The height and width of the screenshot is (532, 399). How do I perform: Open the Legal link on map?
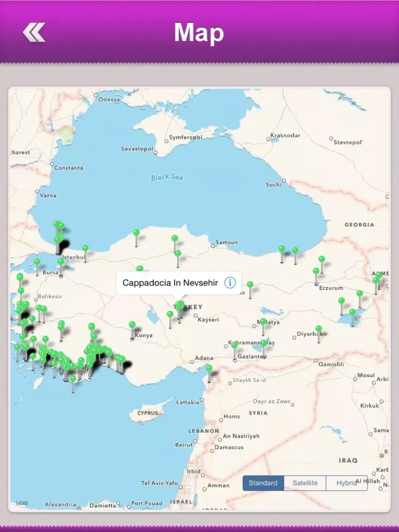(x=22, y=503)
